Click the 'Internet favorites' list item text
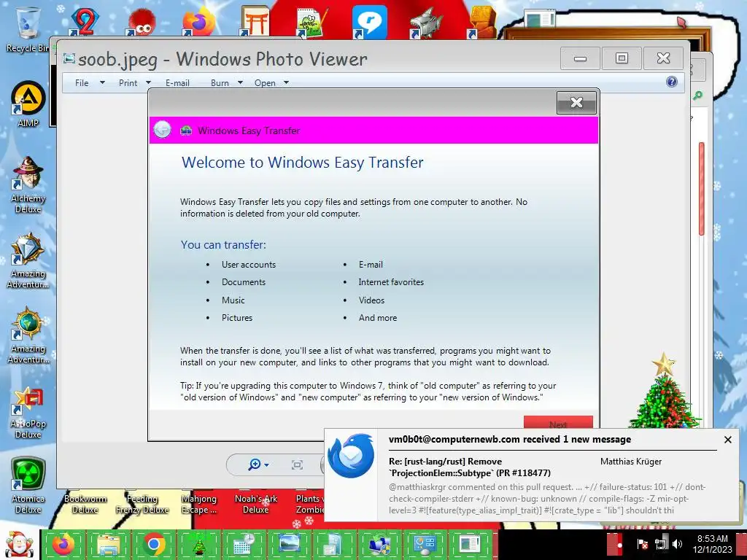747x560 pixels. 391,282
